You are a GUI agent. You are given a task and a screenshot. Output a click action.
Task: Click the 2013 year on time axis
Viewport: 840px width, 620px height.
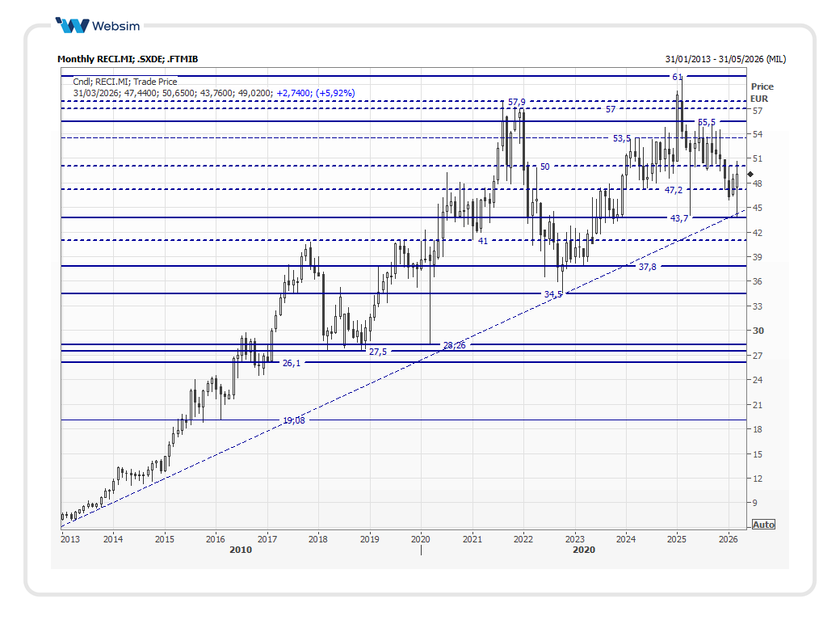click(x=71, y=538)
